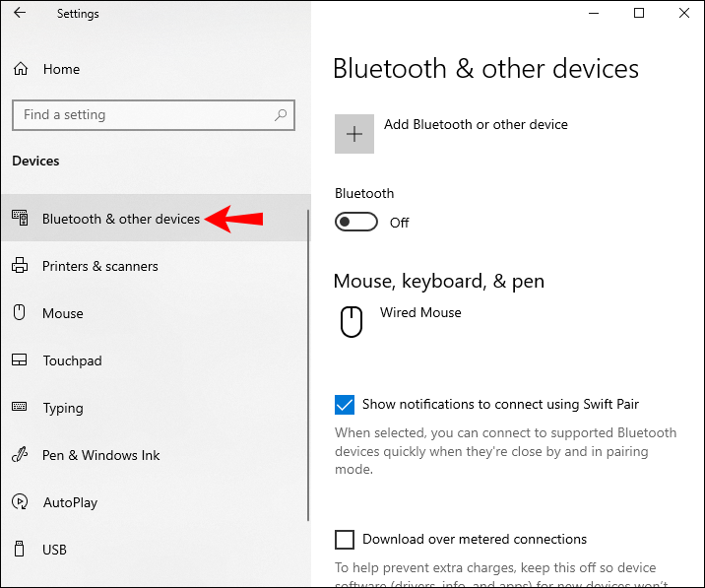Click the Touchpad sidebar icon

click(20, 360)
